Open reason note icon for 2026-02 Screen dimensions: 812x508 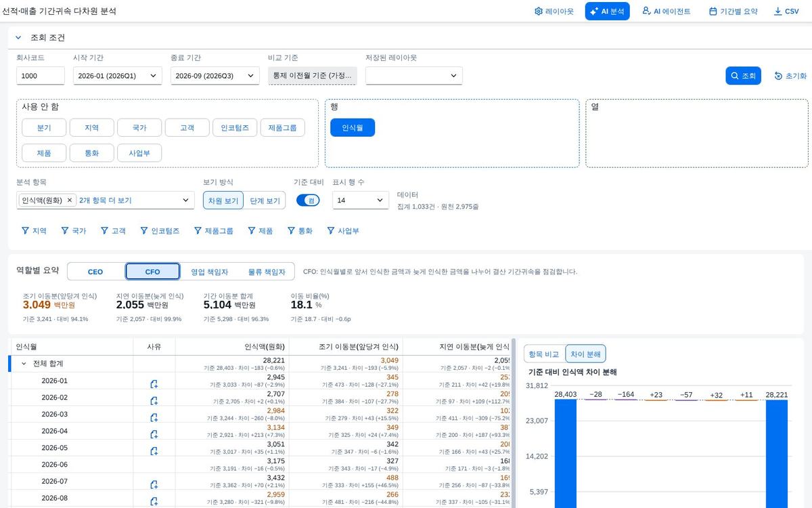154,401
